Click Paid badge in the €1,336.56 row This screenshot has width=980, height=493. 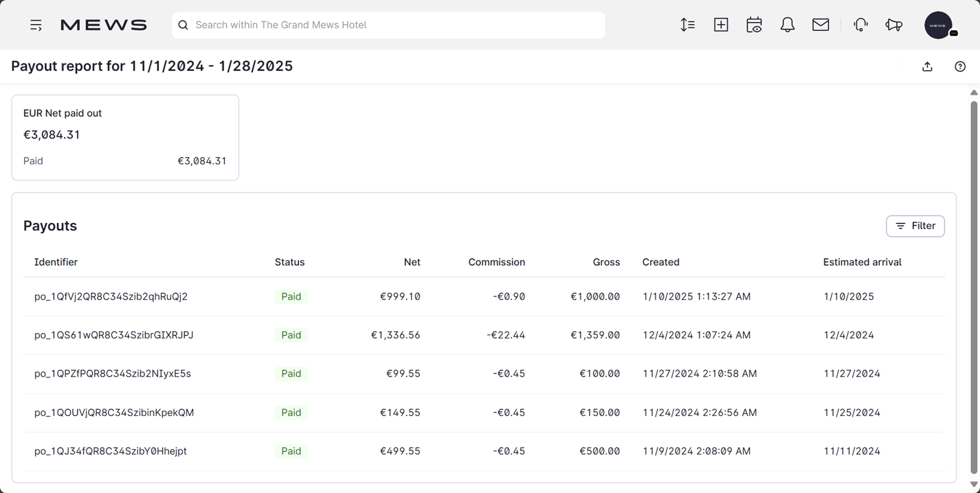click(x=291, y=335)
